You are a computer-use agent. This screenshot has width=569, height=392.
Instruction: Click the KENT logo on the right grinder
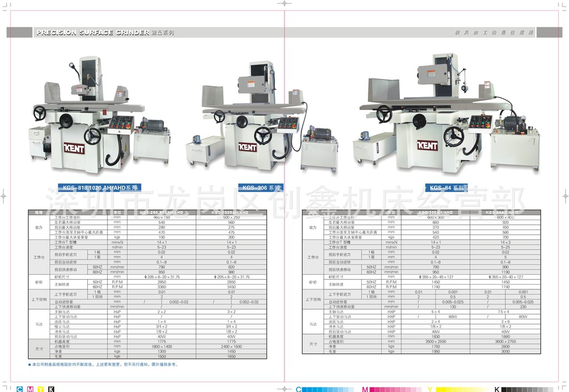coord(427,145)
